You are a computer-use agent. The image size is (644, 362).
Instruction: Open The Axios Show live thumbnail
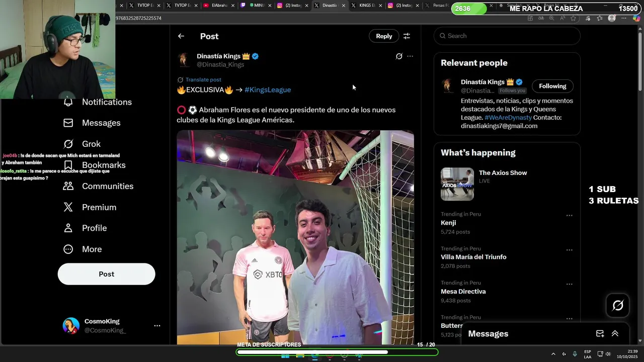click(457, 184)
